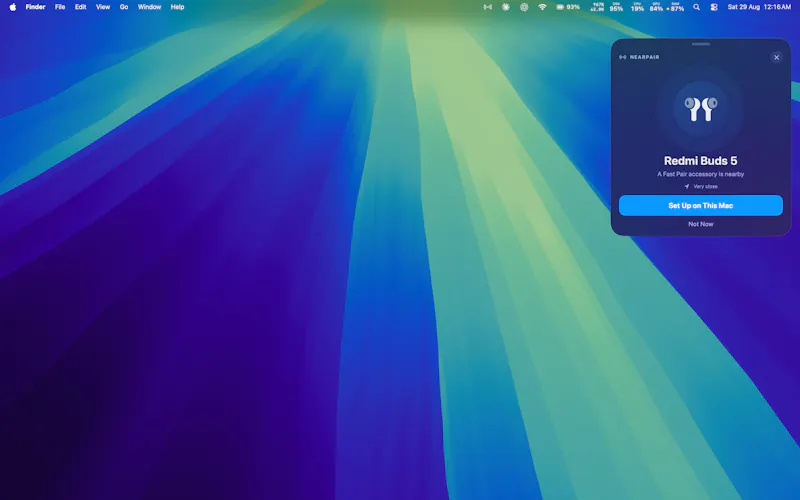This screenshot has height=500, width=800.
Task: Click the NearPair logo icon in popup
Action: pyautogui.click(x=622, y=57)
